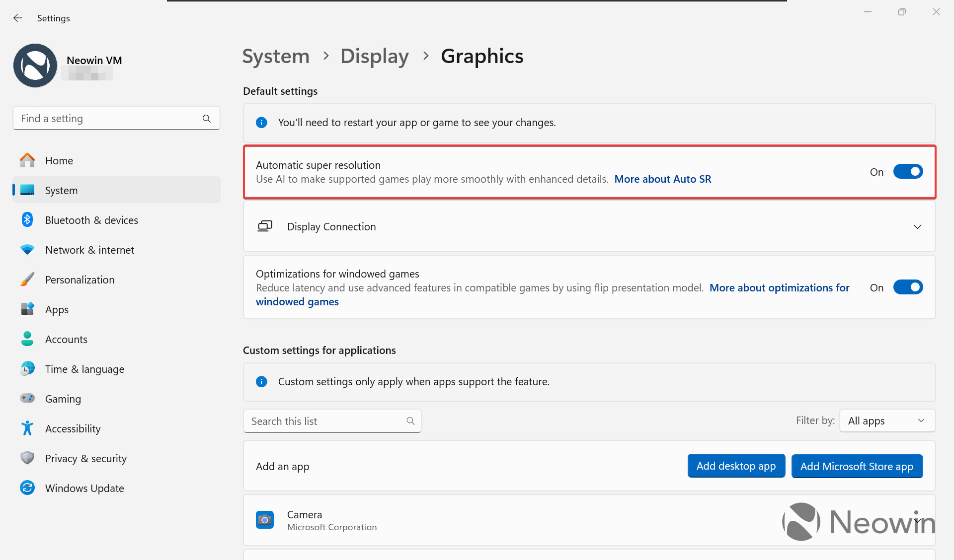The height and width of the screenshot is (560, 954).
Task: Click the back arrow in Settings
Action: [18, 18]
